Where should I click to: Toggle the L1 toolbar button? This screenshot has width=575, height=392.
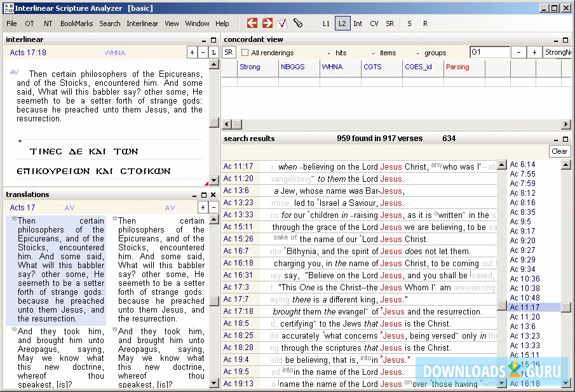click(326, 24)
